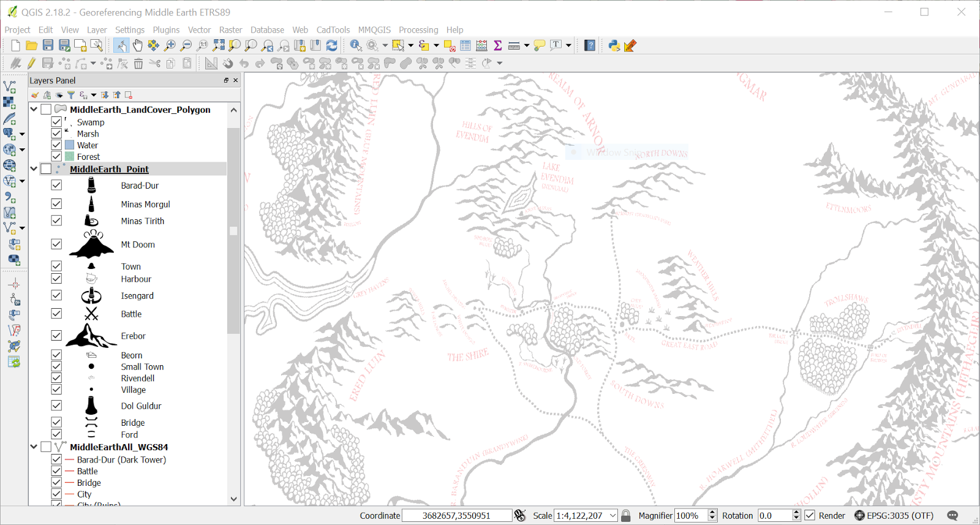The width and height of the screenshot is (980, 525).
Task: Open the Add PostGIS Layer dropdown arrow
Action: coord(22,134)
